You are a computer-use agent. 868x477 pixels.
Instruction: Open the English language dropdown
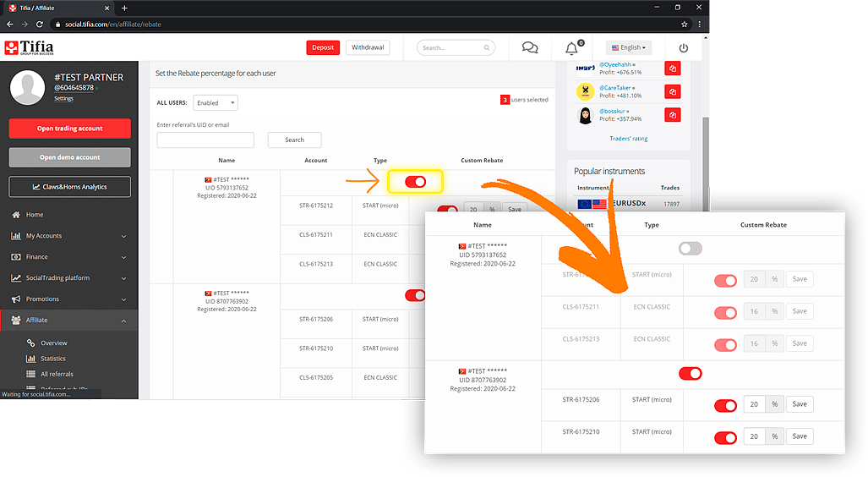coord(628,47)
